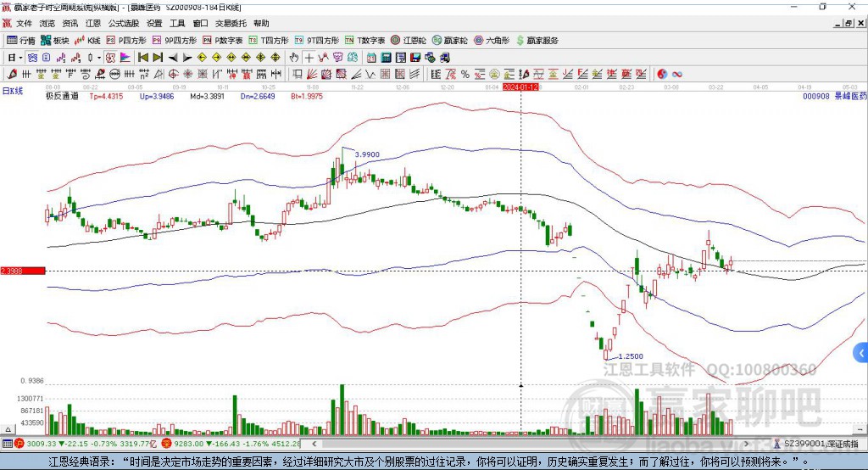Viewport: 868px width, 470px height.
Task: Select the spiral drawing tool
Action: pyautogui.click(x=86, y=74)
